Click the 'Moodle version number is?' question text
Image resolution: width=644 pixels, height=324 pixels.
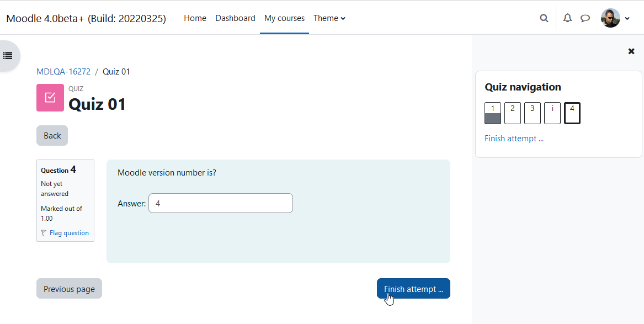pyautogui.click(x=167, y=173)
